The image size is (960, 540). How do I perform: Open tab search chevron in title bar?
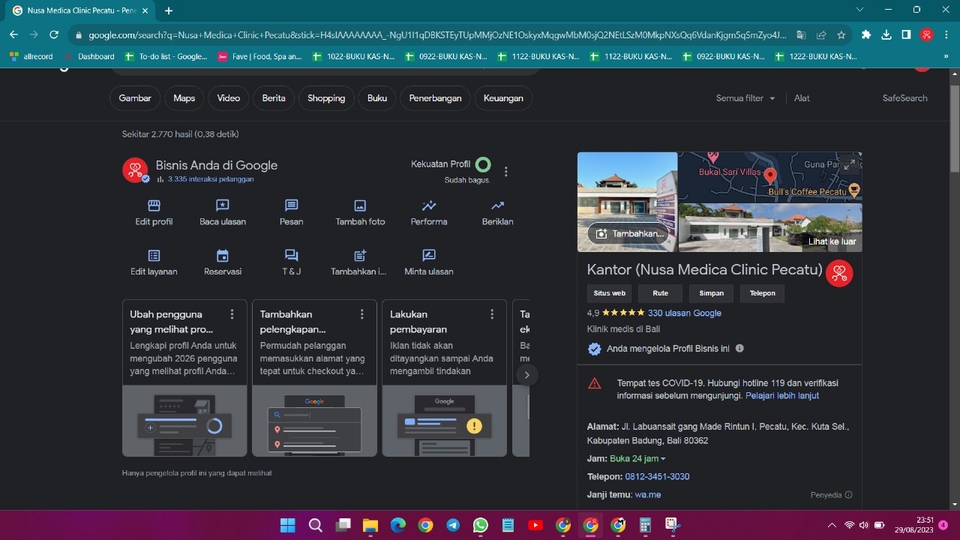pyautogui.click(x=860, y=10)
